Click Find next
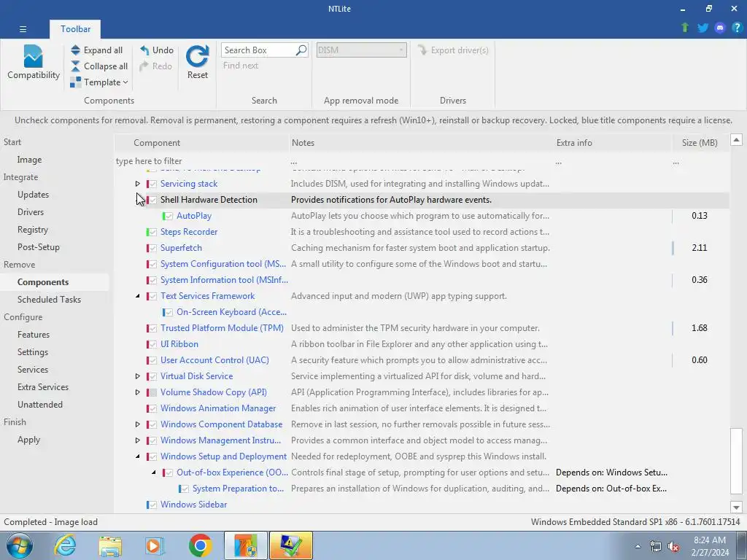The height and width of the screenshot is (560, 747). click(241, 66)
